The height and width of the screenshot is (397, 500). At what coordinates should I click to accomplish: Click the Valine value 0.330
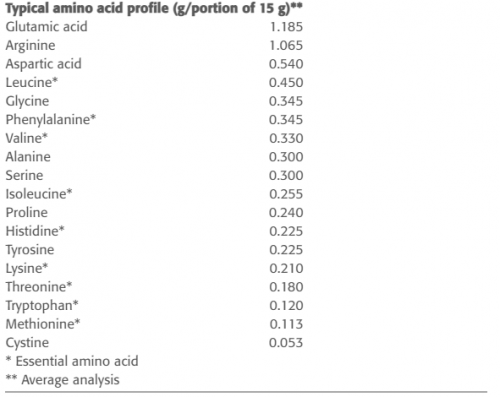coord(286,138)
